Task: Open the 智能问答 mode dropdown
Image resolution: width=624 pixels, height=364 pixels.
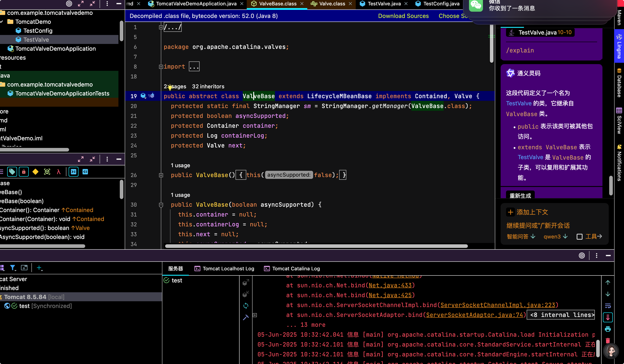Action: click(521, 236)
